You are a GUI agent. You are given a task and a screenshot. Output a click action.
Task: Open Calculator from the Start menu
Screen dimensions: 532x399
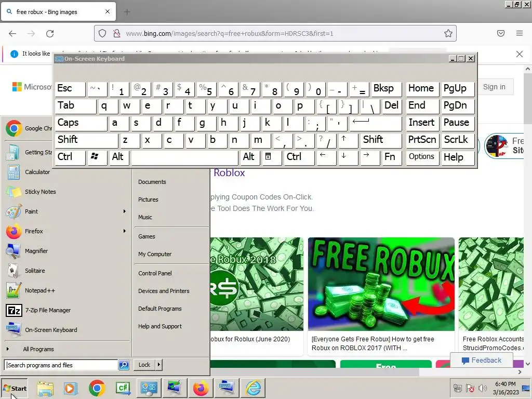click(66, 172)
